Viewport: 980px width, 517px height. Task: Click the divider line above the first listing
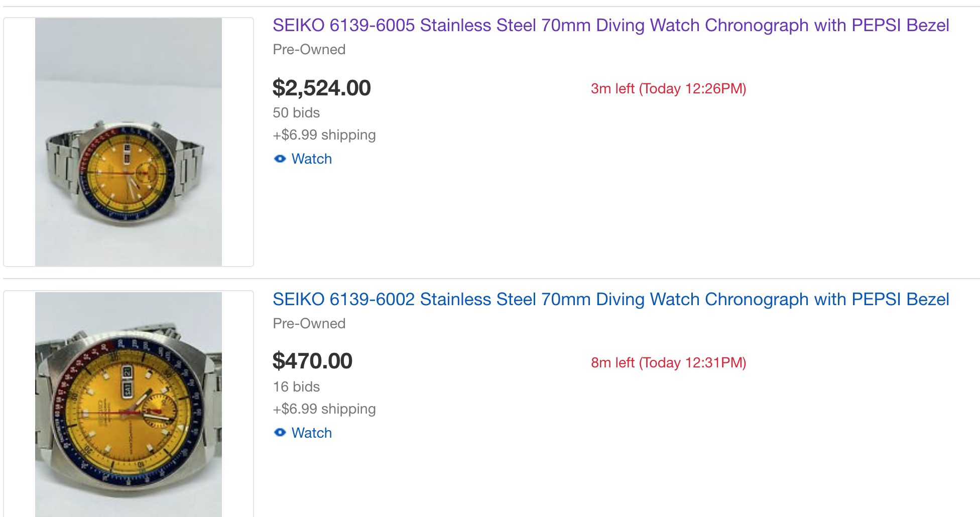491,7
